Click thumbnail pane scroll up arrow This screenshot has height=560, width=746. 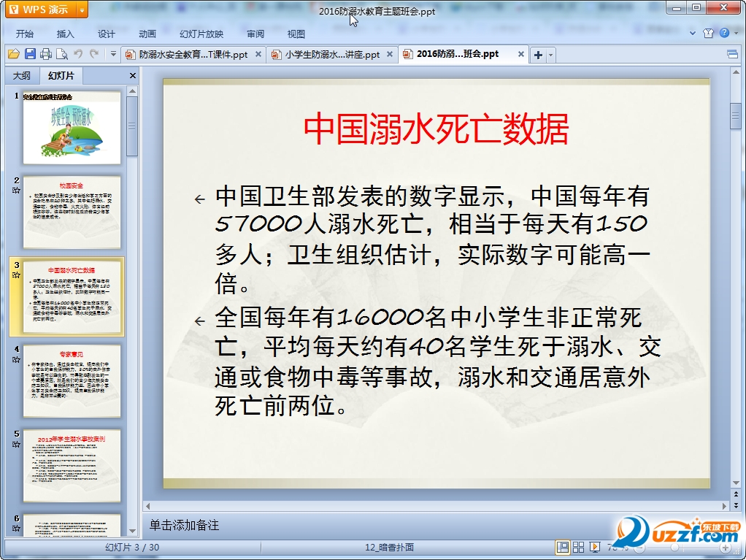click(x=132, y=91)
